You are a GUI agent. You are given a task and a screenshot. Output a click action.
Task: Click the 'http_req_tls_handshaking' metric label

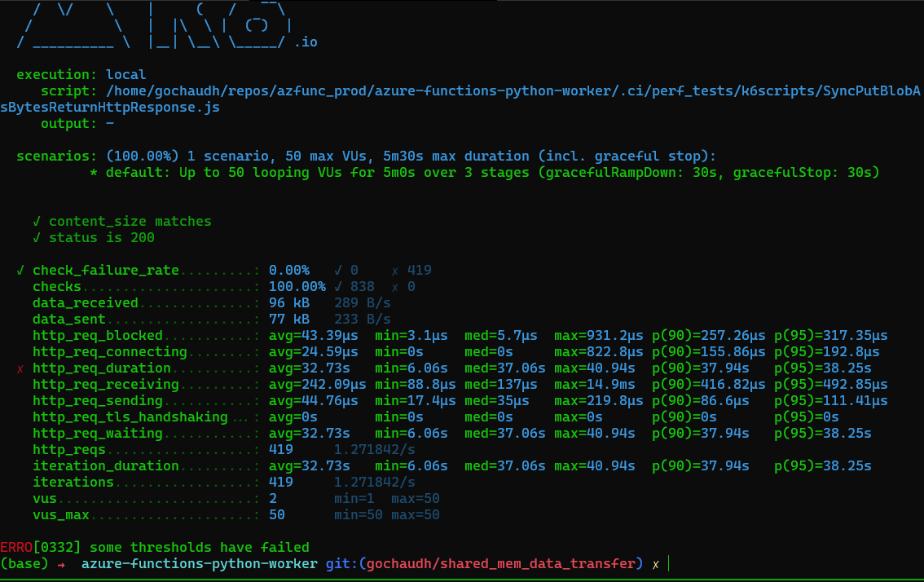tap(130, 417)
